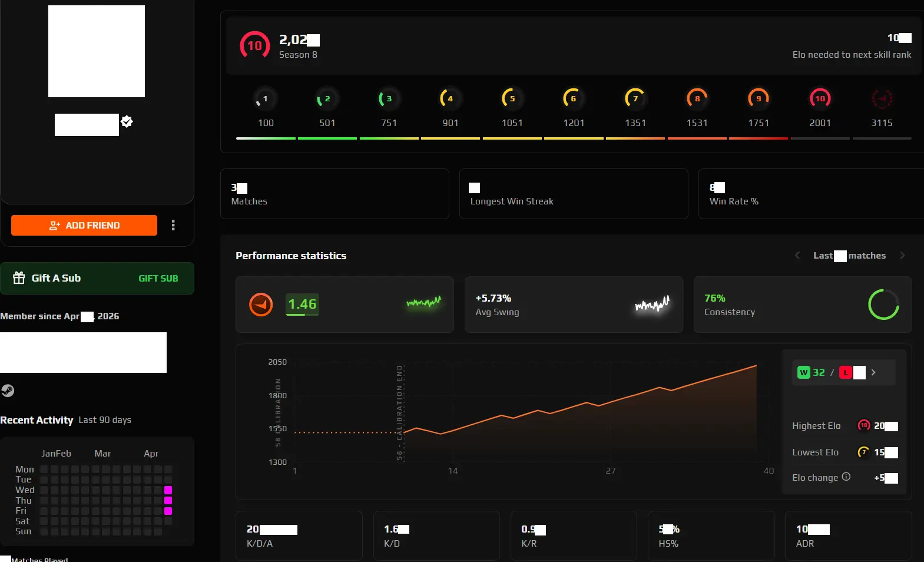Open the linked Steam account icon
Screen dimensions: 924x562
tap(8, 391)
